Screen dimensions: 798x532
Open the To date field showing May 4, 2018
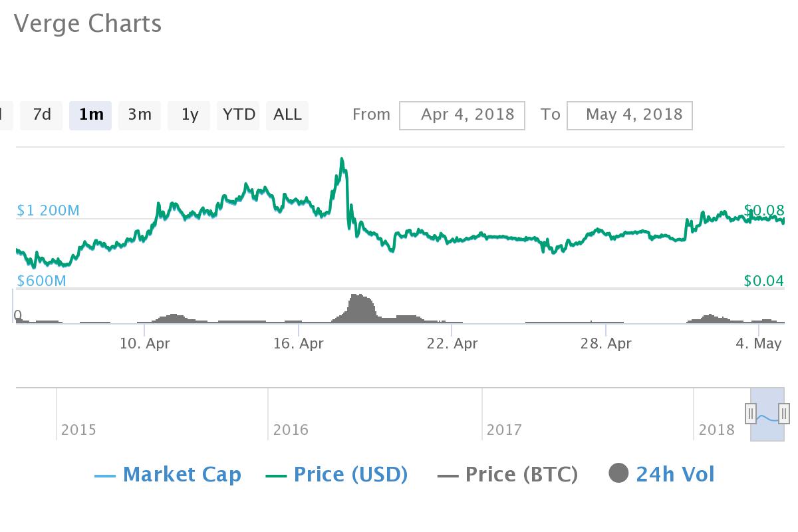point(629,114)
